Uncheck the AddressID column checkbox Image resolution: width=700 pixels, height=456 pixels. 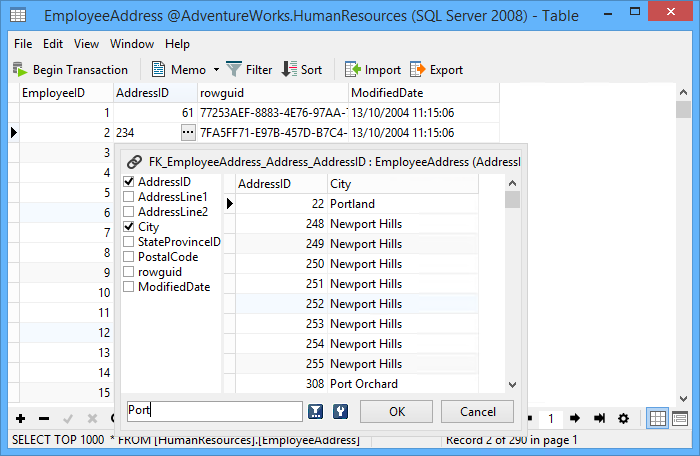click(x=129, y=181)
